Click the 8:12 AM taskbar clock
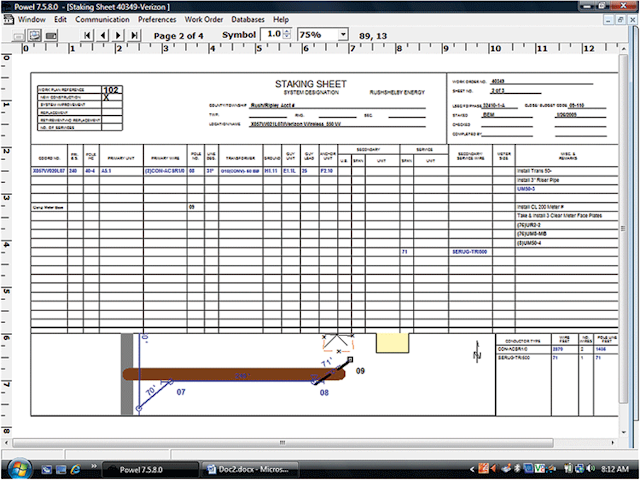 coord(615,469)
